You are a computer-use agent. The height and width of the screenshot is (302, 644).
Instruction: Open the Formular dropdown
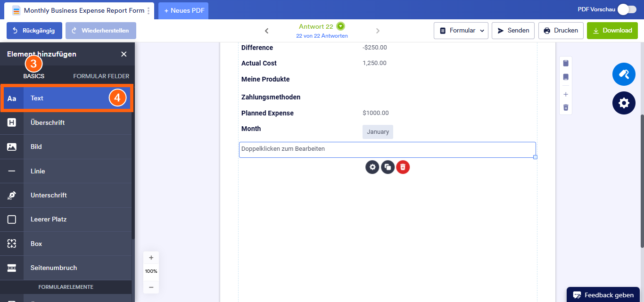(461, 31)
